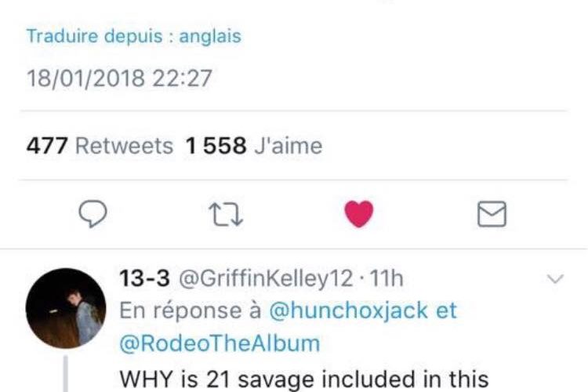View the 1 558 J'aime list
Viewport: 588px width, 392px height.
(253, 146)
